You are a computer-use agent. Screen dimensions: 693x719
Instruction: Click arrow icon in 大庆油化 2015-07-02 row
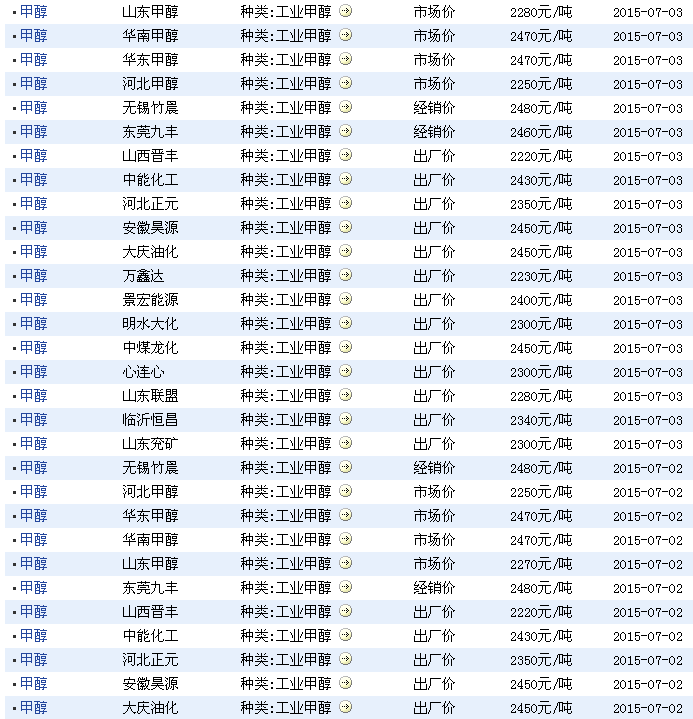[x=345, y=707]
